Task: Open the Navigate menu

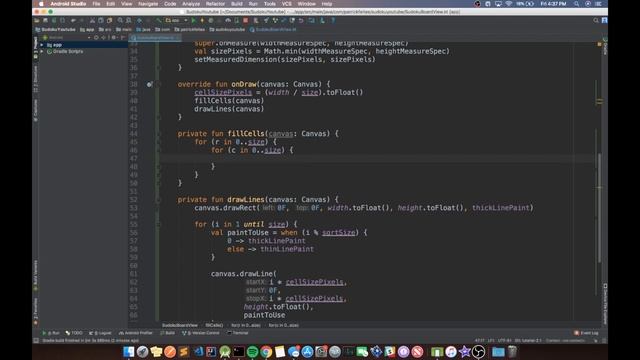Action: pyautogui.click(x=148, y=4)
